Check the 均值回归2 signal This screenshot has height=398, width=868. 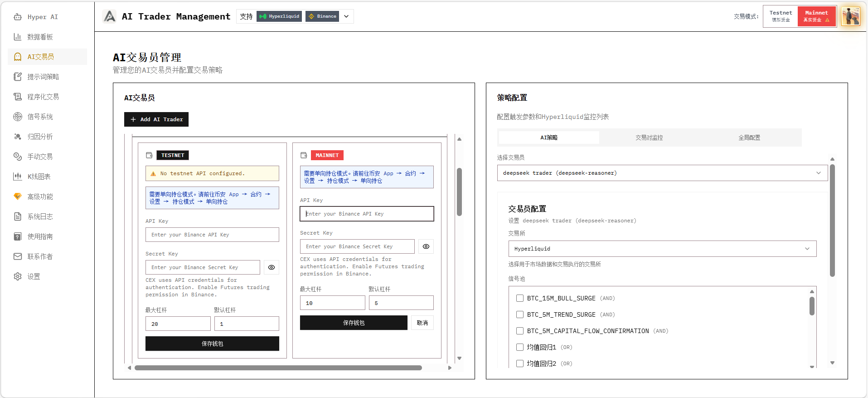pyautogui.click(x=520, y=364)
